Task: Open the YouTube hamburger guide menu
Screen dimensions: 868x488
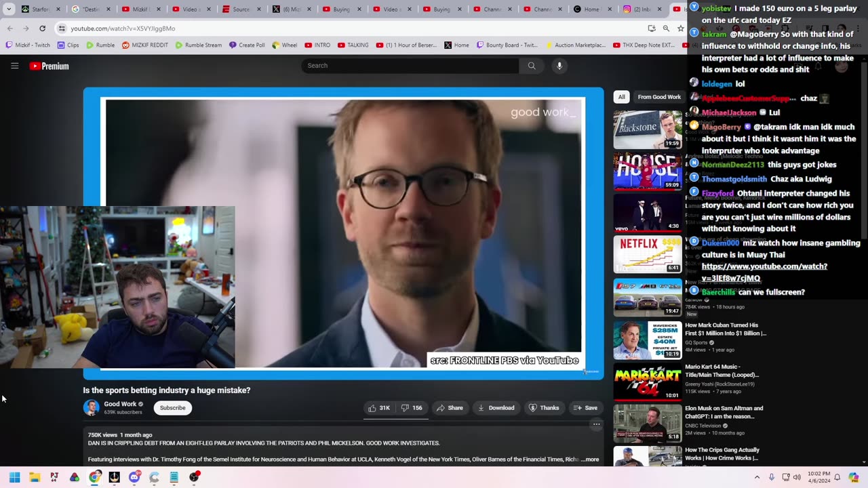Action: pyautogui.click(x=14, y=66)
